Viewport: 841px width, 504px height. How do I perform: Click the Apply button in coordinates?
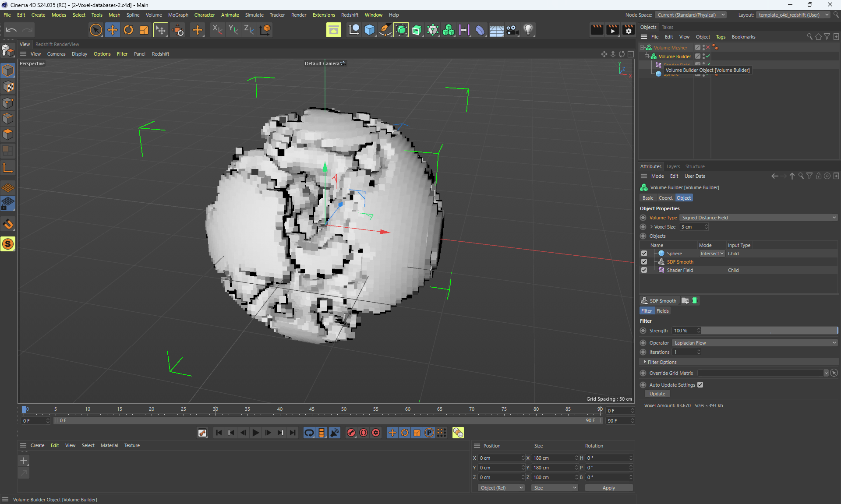[x=608, y=488]
